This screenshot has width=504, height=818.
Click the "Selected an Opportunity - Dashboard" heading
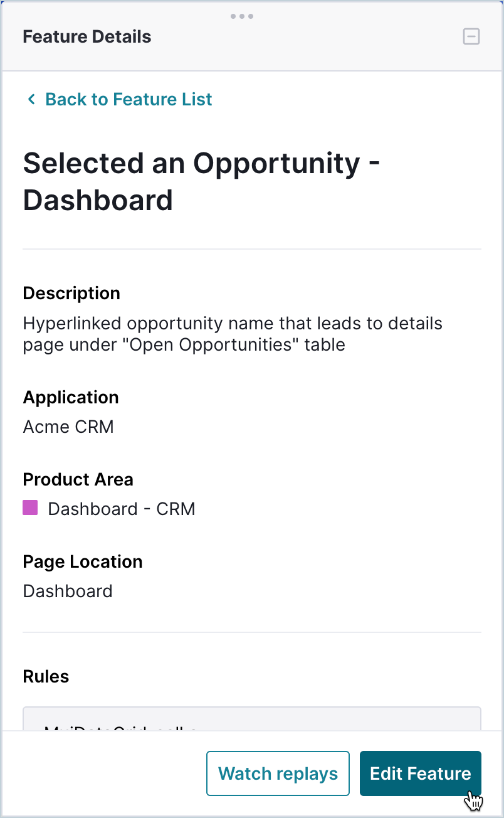pyautogui.click(x=201, y=181)
